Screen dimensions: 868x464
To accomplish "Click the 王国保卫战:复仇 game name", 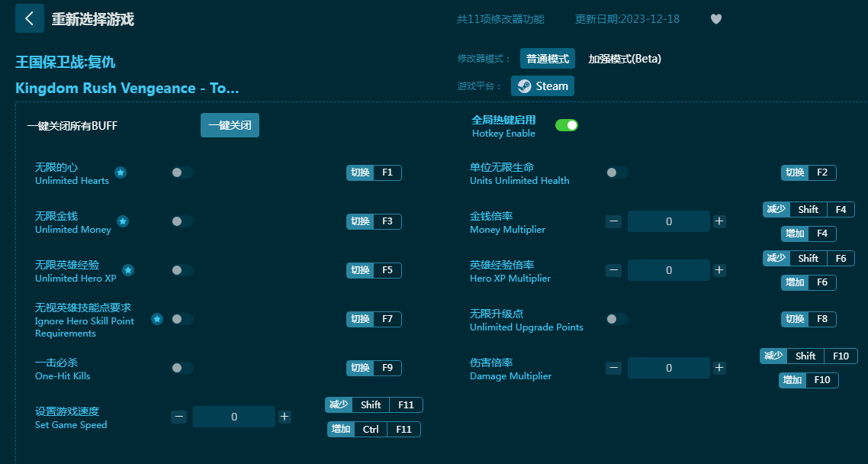I will tap(66, 62).
